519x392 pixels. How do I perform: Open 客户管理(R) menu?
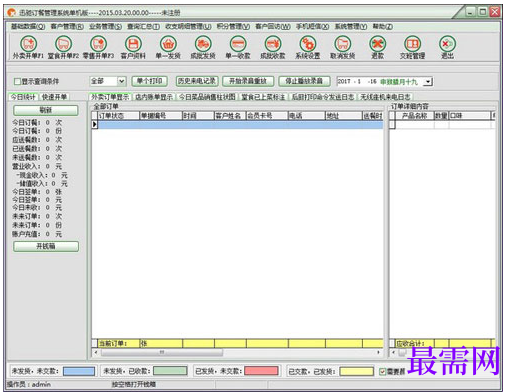pos(67,26)
